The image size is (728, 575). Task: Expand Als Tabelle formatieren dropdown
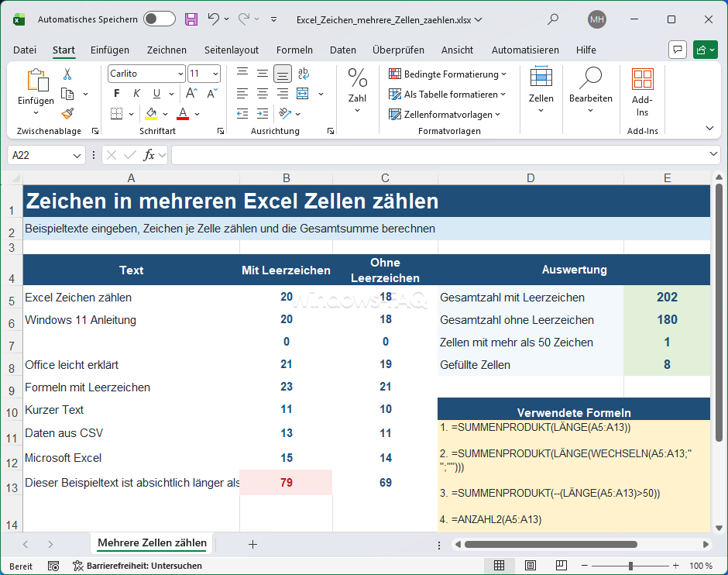click(x=447, y=95)
